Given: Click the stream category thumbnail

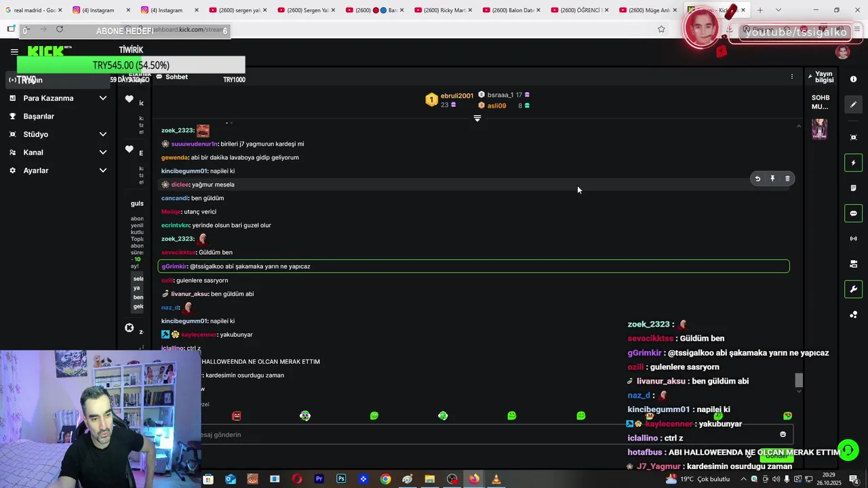Looking at the screenshot, I should coord(820,129).
